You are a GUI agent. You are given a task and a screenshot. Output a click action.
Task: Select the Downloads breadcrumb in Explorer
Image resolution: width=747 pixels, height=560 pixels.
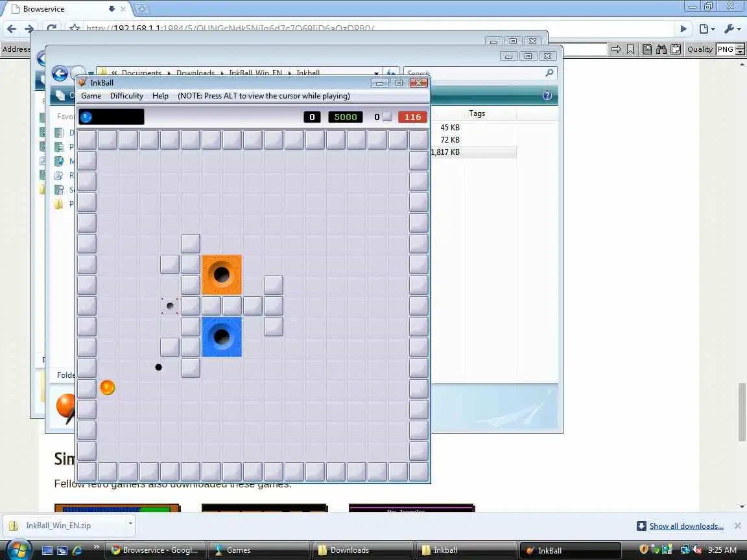click(x=195, y=73)
